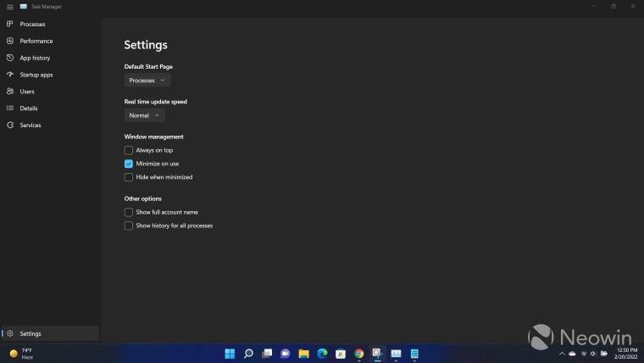
Task: Expand the Real time update speed dropdown
Action: click(x=144, y=115)
